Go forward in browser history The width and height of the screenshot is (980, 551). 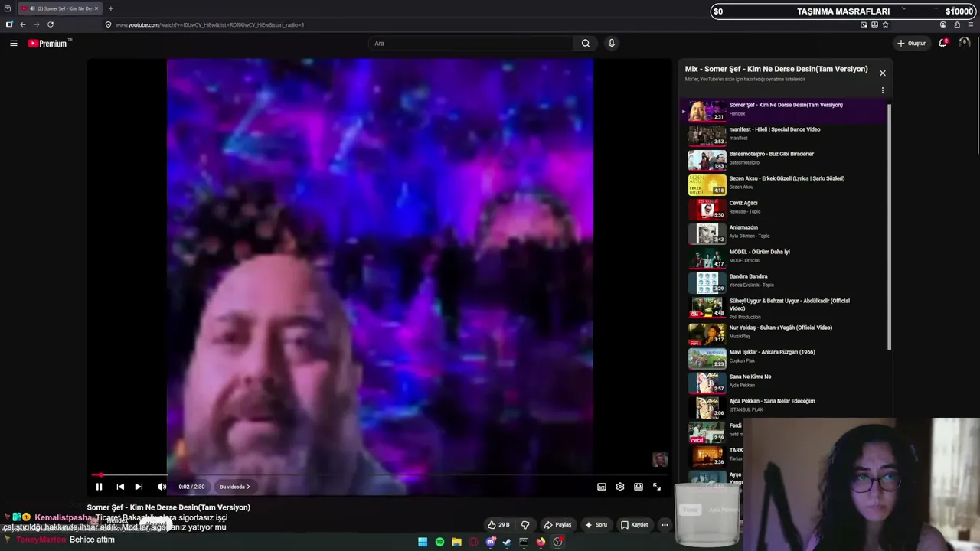[36, 24]
